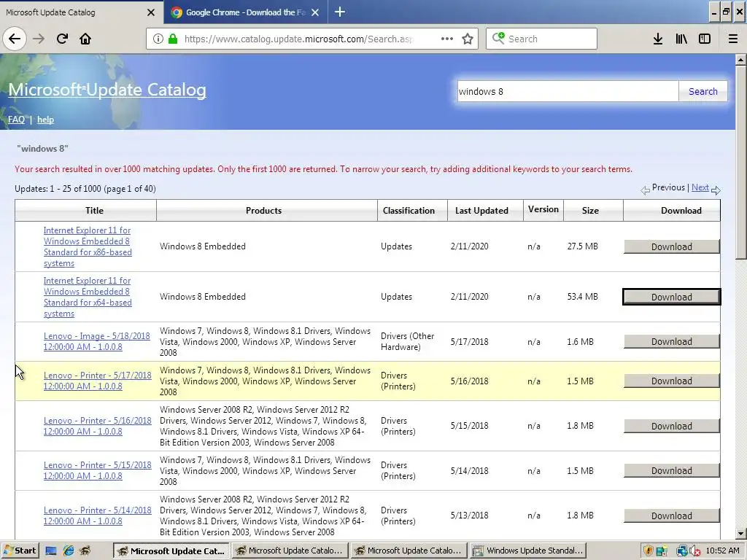Click the catalog search field containing windows 8
The image size is (747, 560).
click(x=568, y=91)
